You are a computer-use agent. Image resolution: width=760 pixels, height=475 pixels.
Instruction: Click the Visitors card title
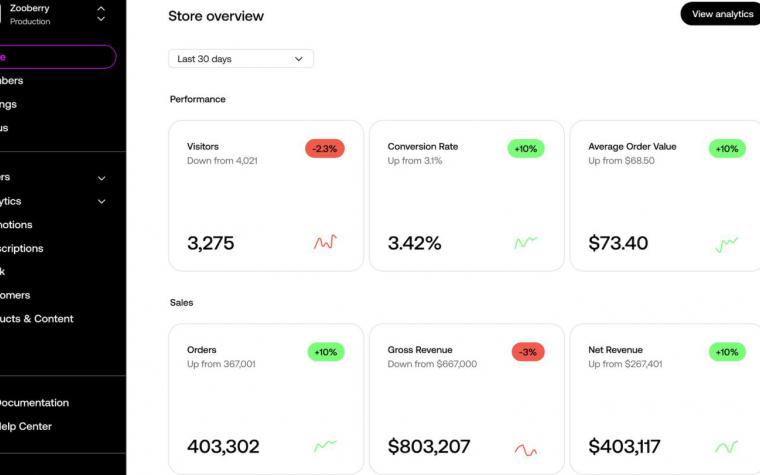coord(203,146)
